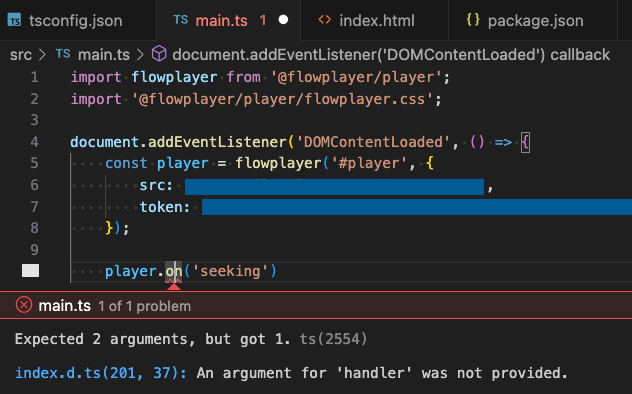632x394 pixels.
Task: Click the HTML brackets icon on index.html tab
Action: pyautogui.click(x=324, y=20)
